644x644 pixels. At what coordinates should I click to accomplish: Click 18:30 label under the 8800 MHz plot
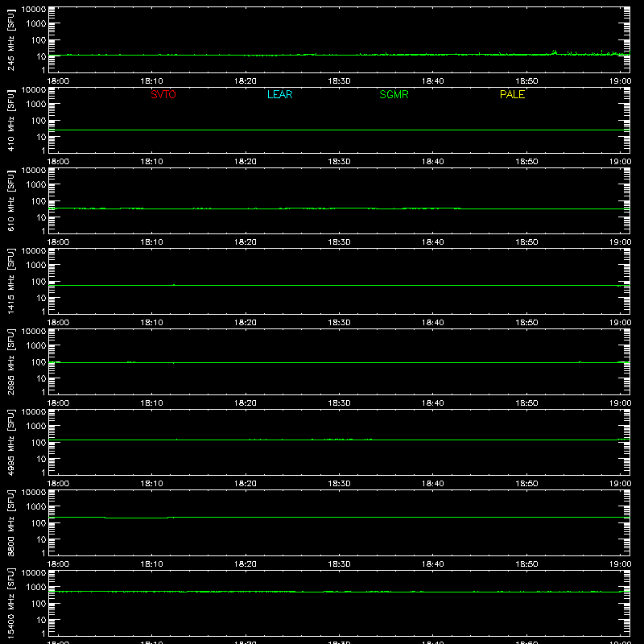tap(339, 564)
